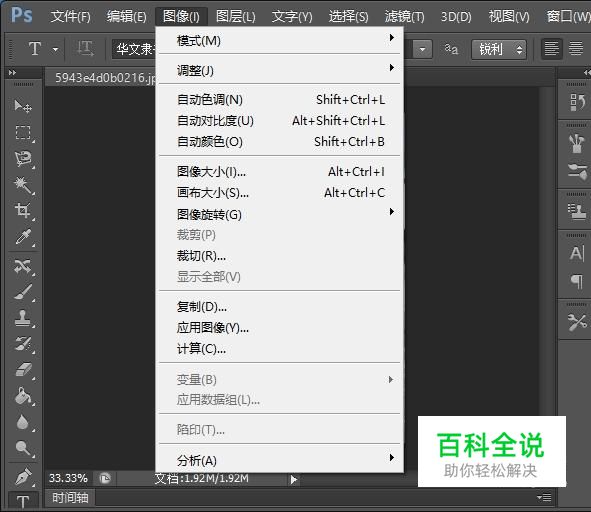Choose 自动色调(N) from menu

pos(279,100)
